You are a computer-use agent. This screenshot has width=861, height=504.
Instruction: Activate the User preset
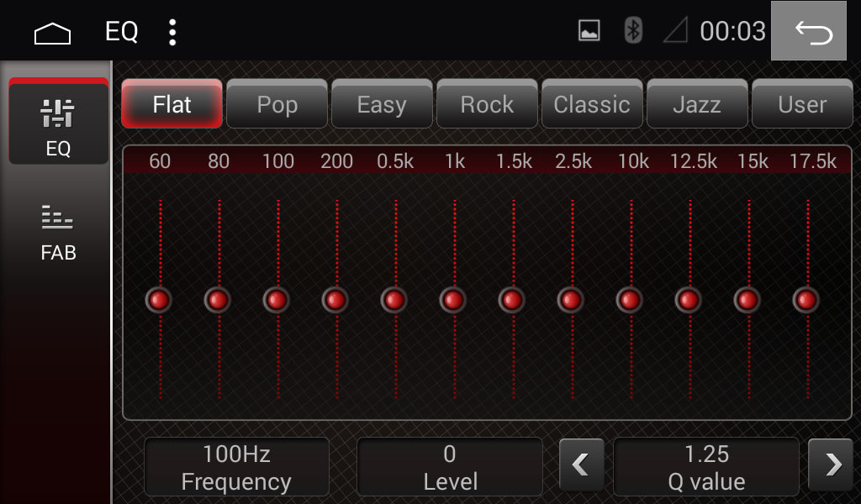[x=802, y=104]
